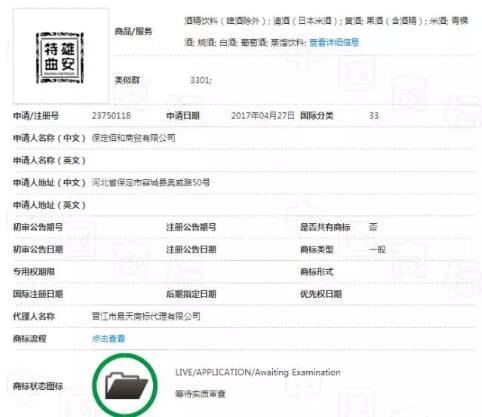This screenshot has height=417, width=482.
Task: Click the 初审公告期号 label
Action: click(x=38, y=227)
